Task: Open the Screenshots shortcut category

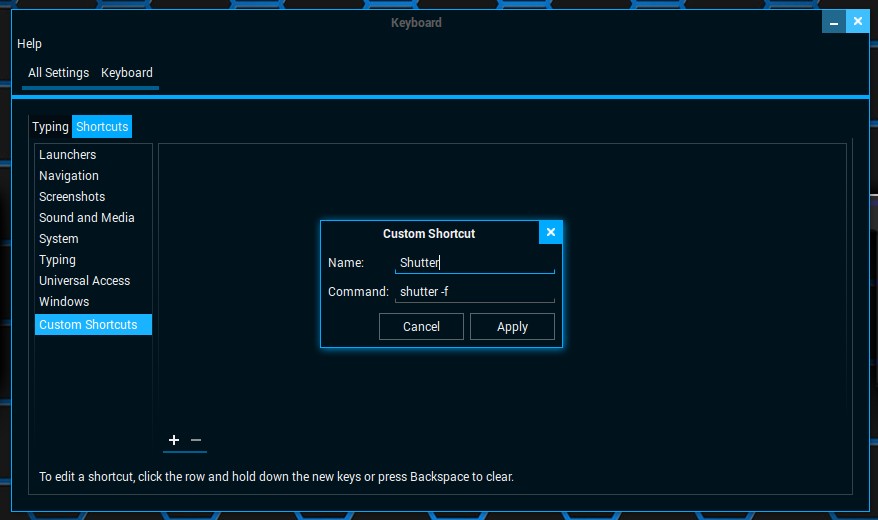Action: (72, 197)
